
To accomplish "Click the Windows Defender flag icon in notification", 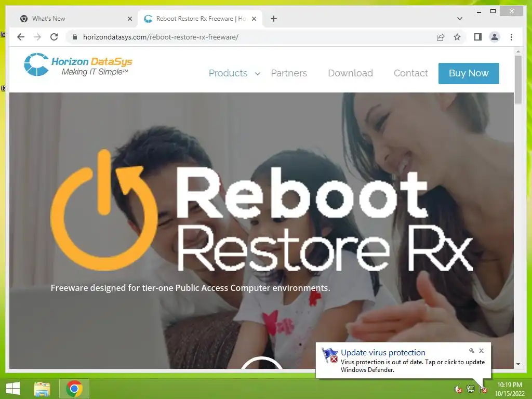I will 329,355.
